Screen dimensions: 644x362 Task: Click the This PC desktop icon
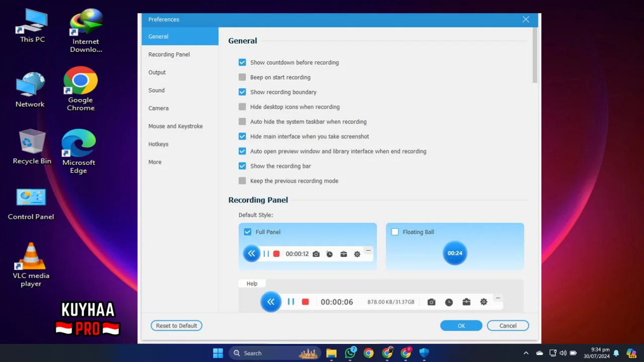[32, 26]
